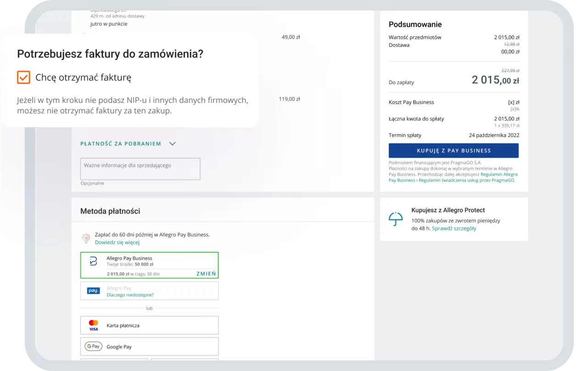Click 'KUPUJĘ Z PAY BUSINESS' button
The width and height of the screenshot is (588, 371).
click(453, 150)
